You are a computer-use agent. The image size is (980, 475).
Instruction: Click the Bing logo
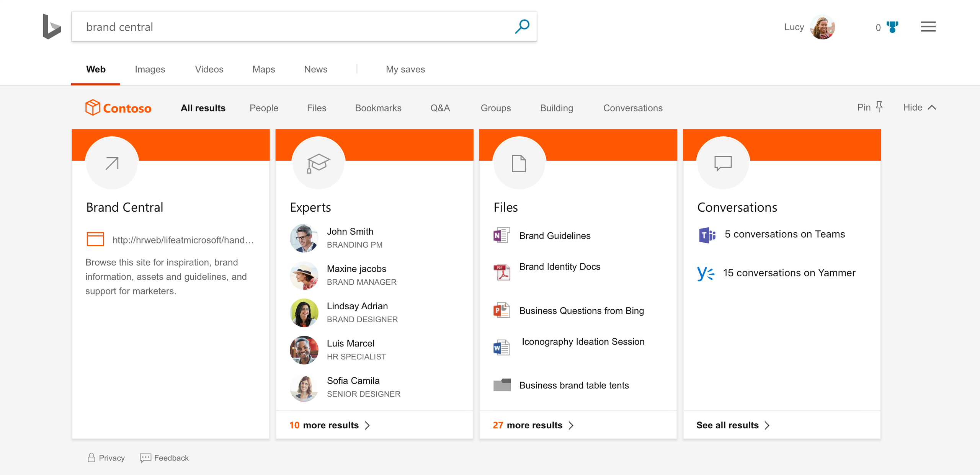tap(52, 26)
